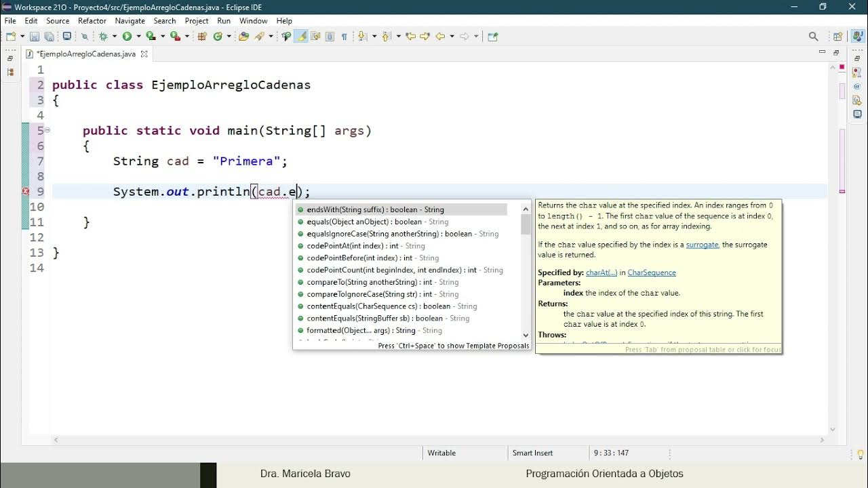Click the Search flashlight toolbar icon
868x488 pixels.
point(259,37)
